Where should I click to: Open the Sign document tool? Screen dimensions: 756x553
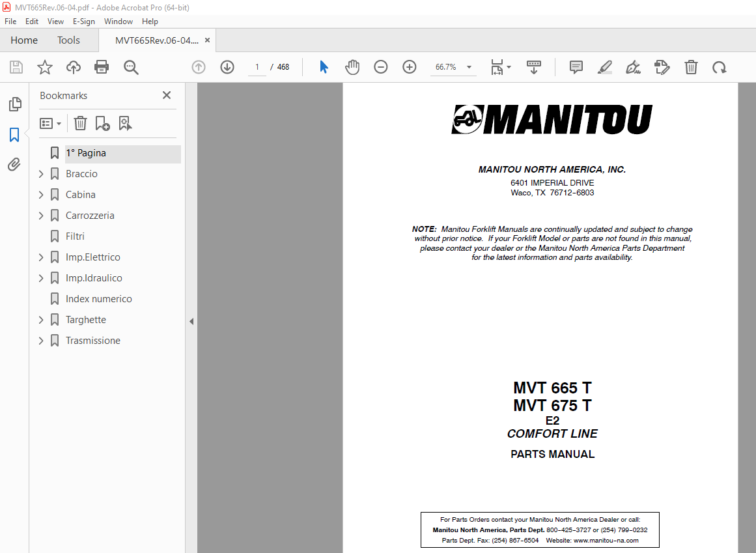pyautogui.click(x=633, y=67)
